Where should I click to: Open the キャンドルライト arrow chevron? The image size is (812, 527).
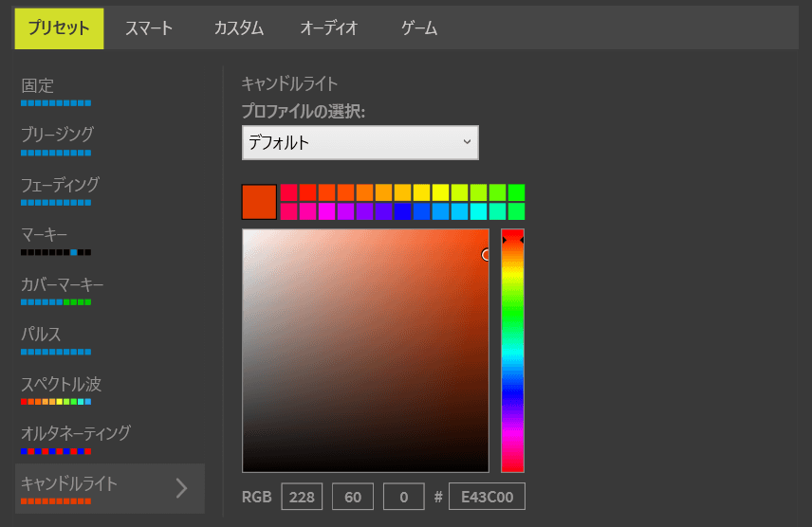pyautogui.click(x=181, y=488)
